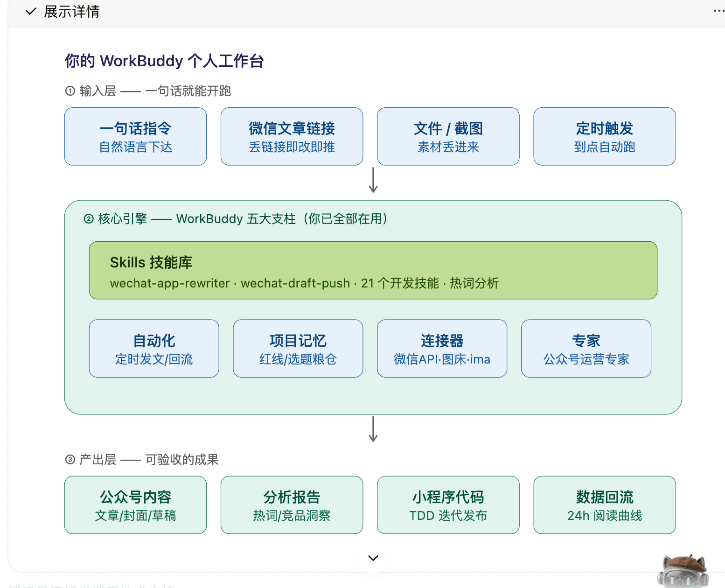
Task: Select the 小程序代码 output card
Action: tap(448, 505)
